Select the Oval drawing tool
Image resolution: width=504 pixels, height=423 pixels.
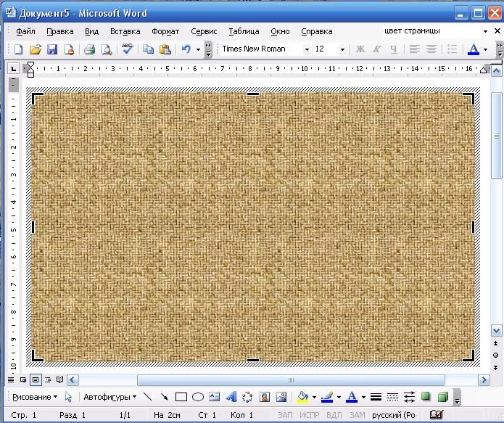coord(198,397)
